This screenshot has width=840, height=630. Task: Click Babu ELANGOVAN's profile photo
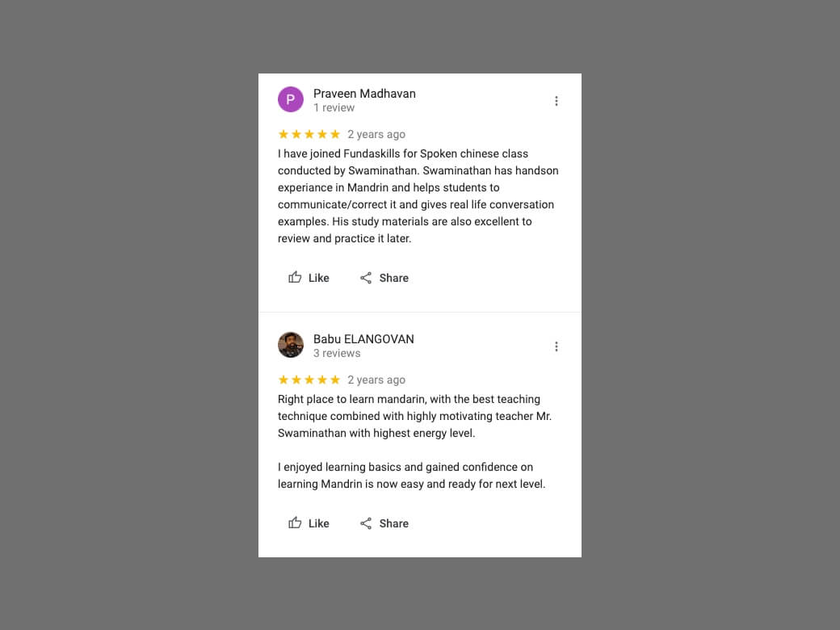[291, 346]
